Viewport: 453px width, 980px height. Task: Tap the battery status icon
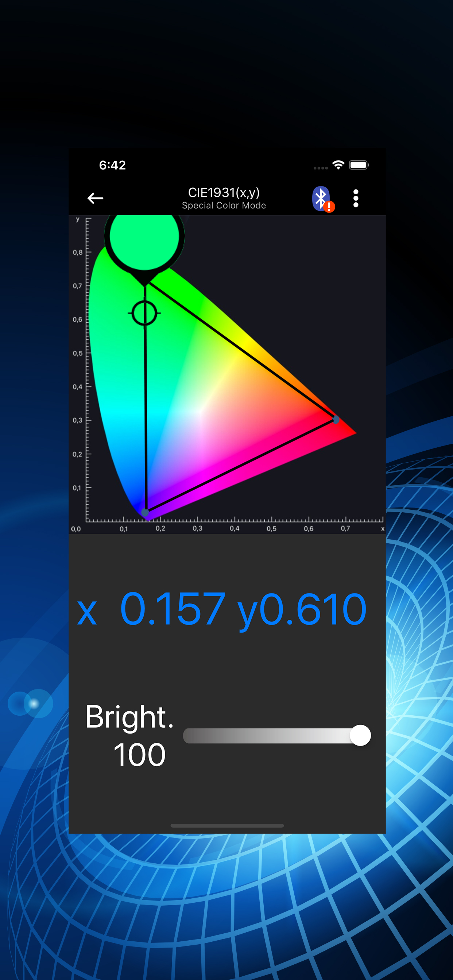[359, 165]
